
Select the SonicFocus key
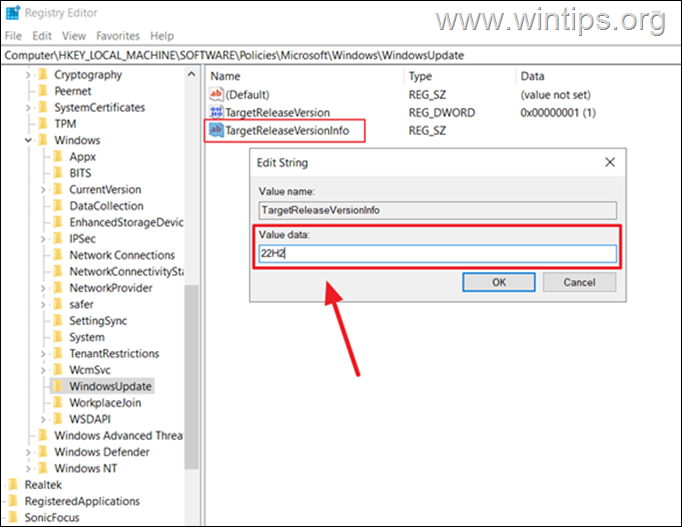point(52,518)
